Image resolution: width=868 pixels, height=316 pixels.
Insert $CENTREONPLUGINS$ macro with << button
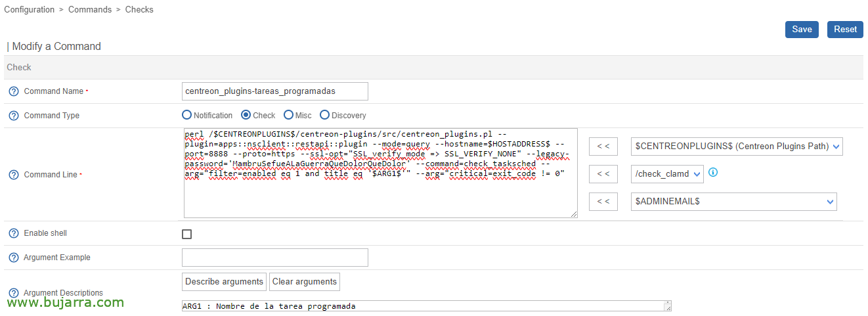coord(603,147)
